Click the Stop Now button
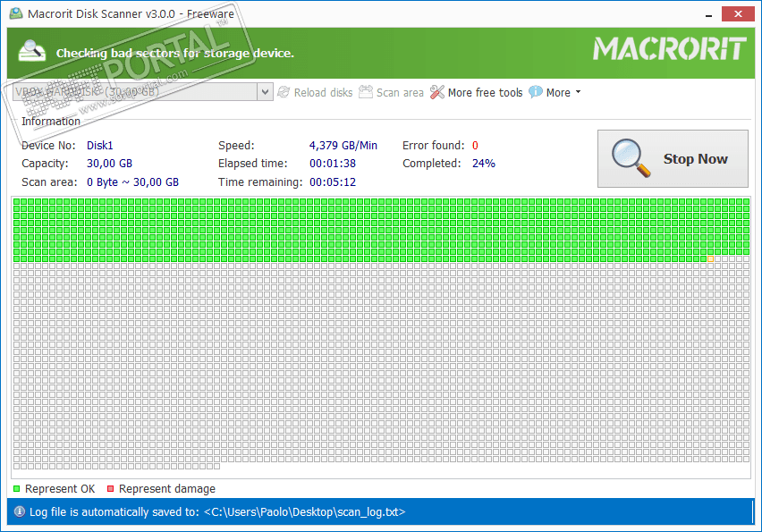The height and width of the screenshot is (532, 762). [x=673, y=158]
